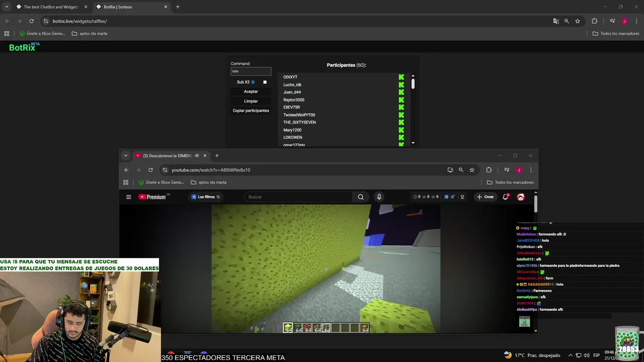Open Extensions menu in BotRix window

(x=594, y=21)
